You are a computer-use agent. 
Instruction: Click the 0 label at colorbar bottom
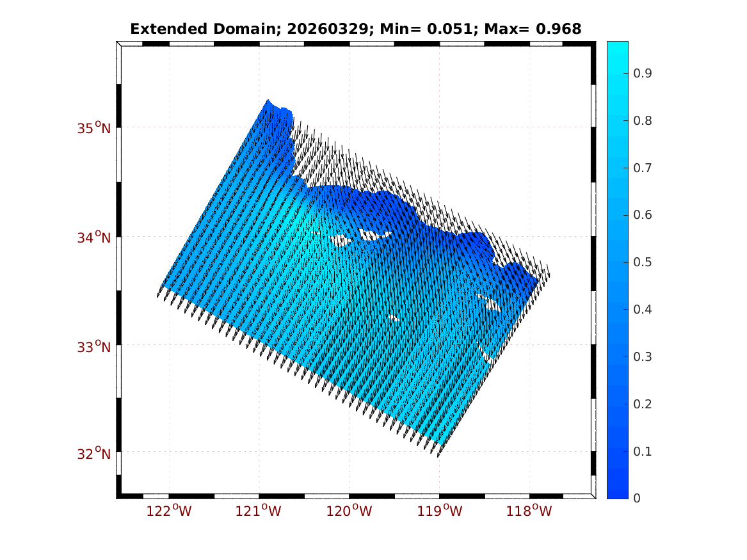(x=636, y=498)
